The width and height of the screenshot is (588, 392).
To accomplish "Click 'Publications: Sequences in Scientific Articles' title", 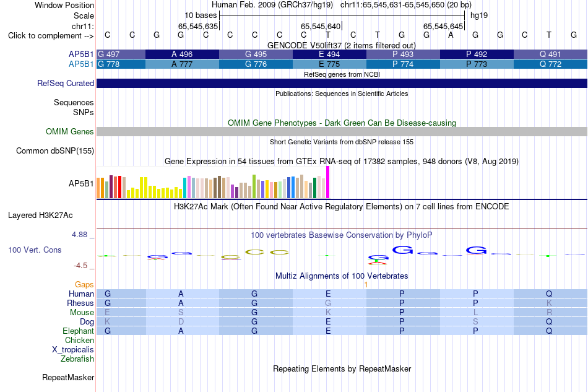I will 342,94.
